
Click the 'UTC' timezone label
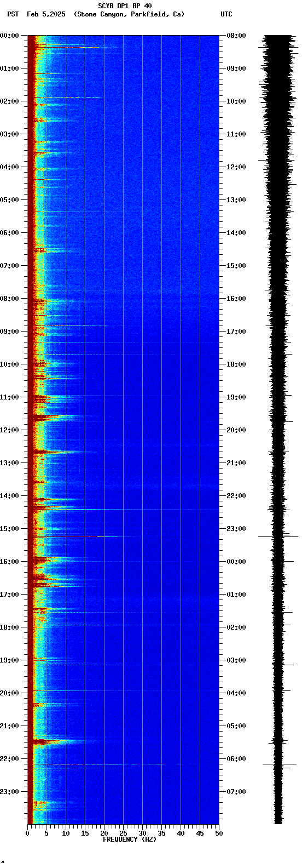pos(226,14)
